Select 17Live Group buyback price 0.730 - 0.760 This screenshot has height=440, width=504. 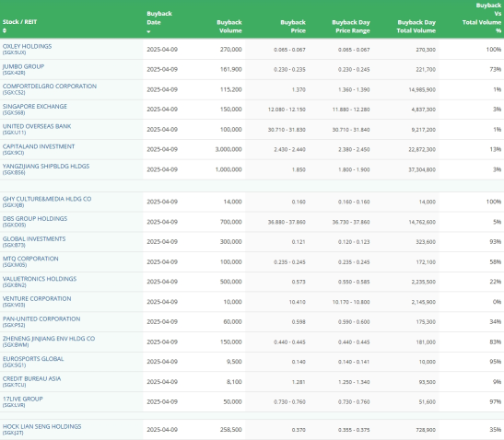click(x=289, y=401)
